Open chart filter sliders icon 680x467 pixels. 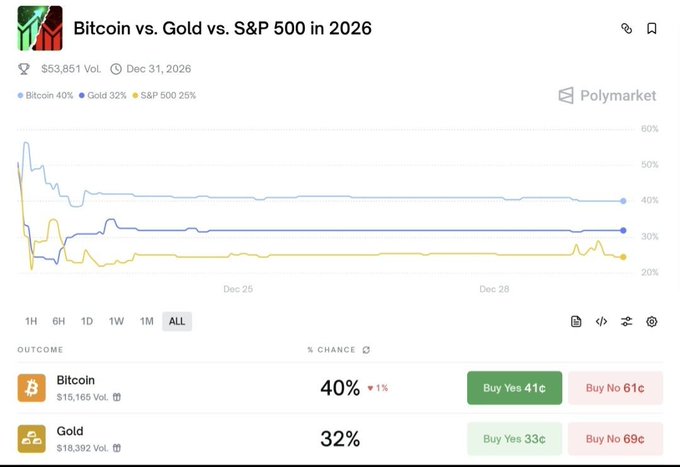tap(626, 321)
